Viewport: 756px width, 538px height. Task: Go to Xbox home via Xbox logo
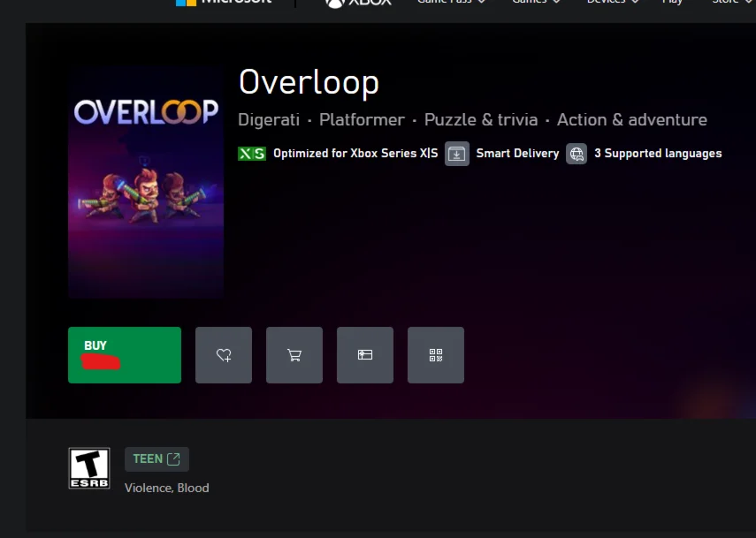[358, 3]
